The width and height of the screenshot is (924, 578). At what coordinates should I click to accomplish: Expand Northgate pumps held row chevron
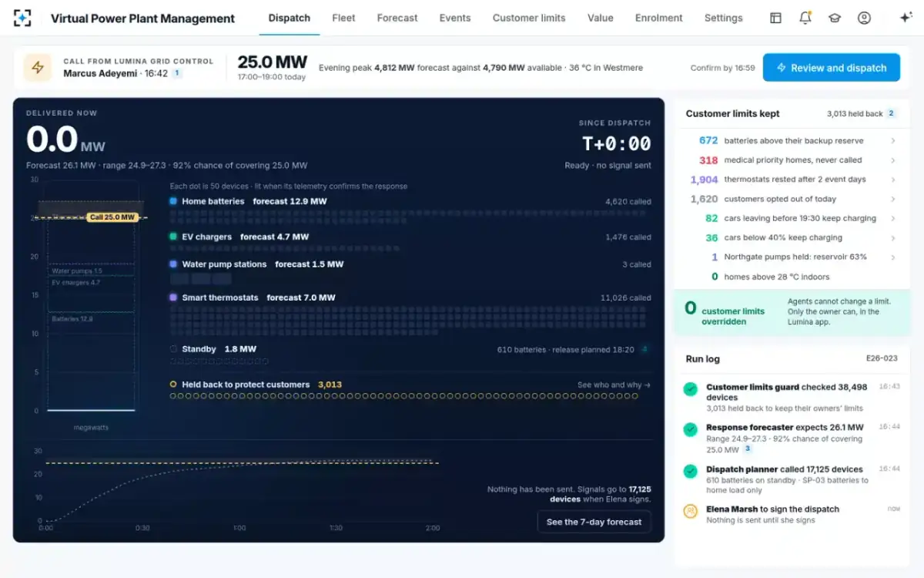(892, 257)
